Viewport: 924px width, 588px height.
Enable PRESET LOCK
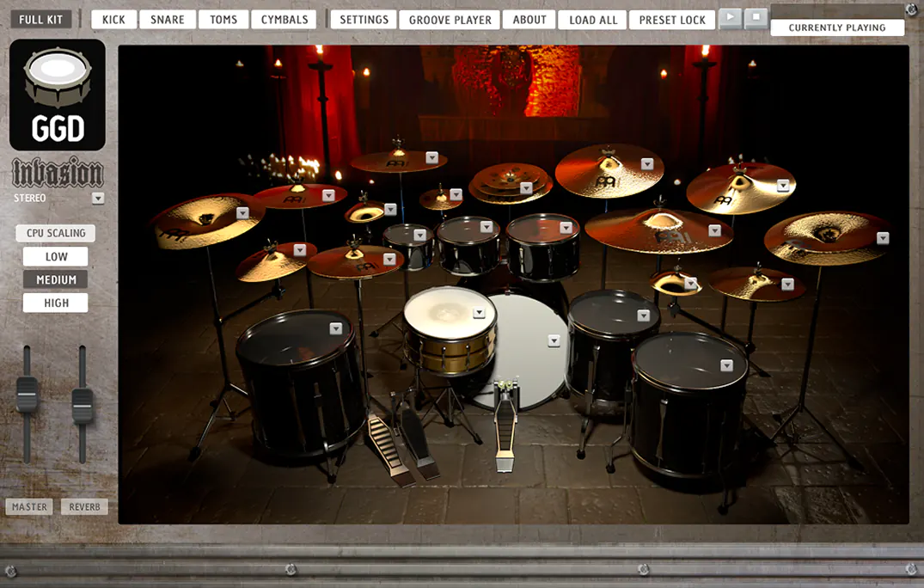pos(672,19)
